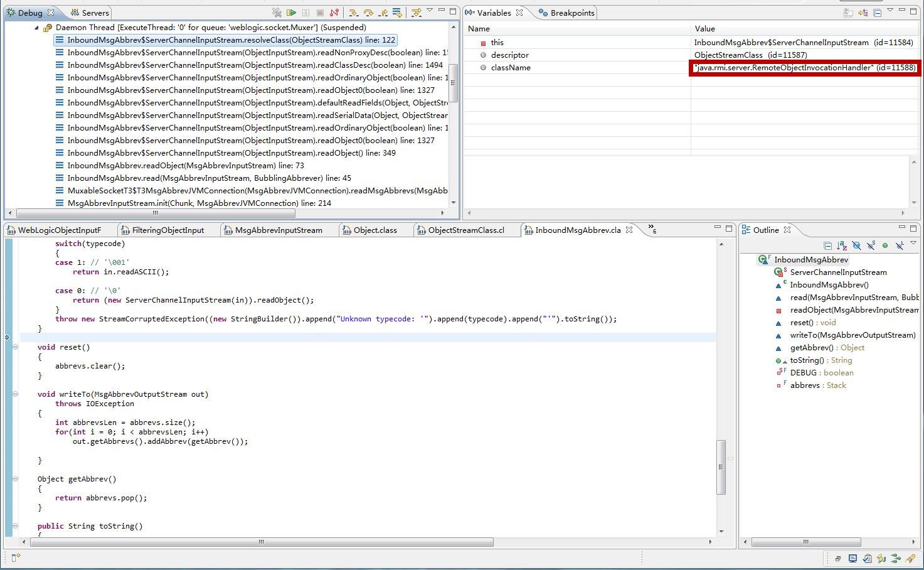Sort Outline members alphabetically
The image size is (924, 570).
tap(842, 245)
